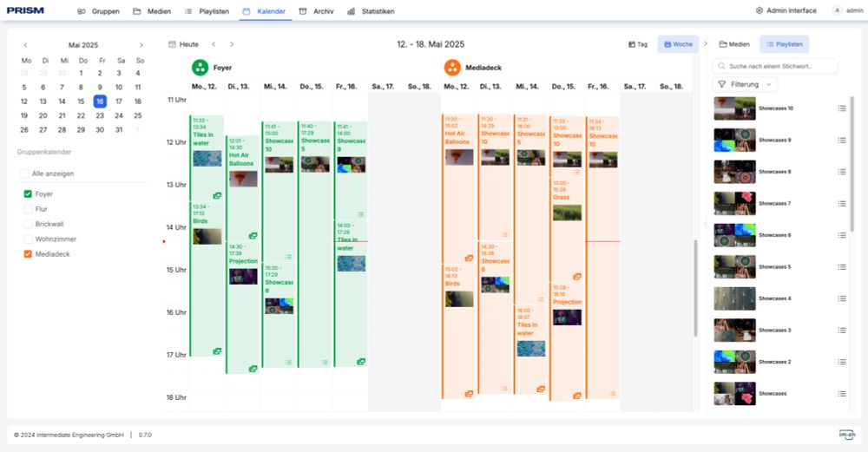Viewport: 868px width, 452px height.
Task: Toggle the Alle anzeigen checkbox
Action: coord(24,174)
